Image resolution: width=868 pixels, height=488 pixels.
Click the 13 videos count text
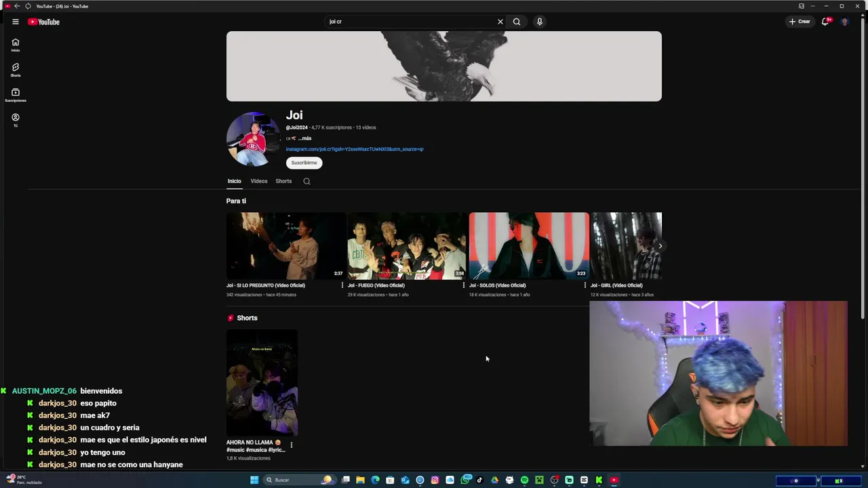(x=366, y=127)
